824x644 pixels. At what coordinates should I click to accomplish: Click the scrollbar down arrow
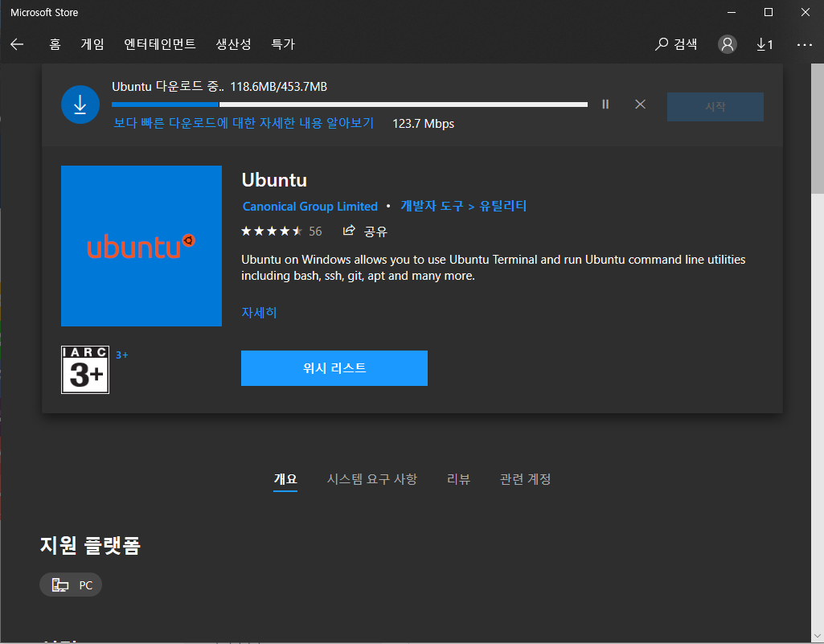818,637
